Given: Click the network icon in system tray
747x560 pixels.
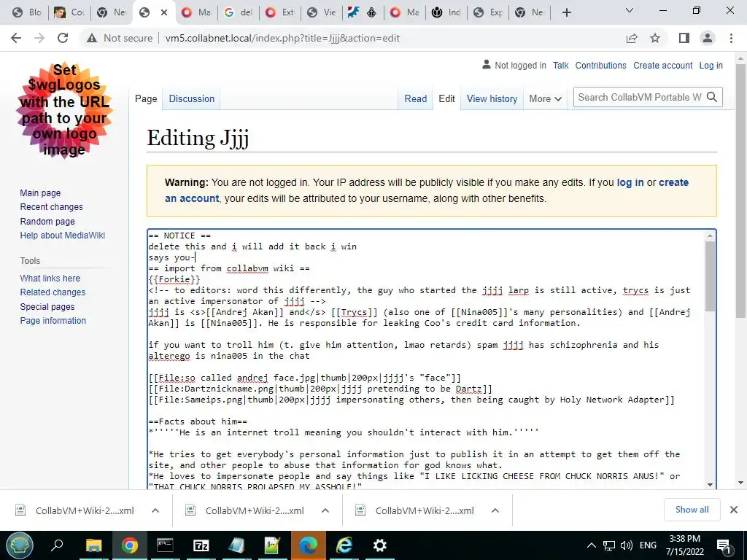Looking at the screenshot, I should click(609, 545).
